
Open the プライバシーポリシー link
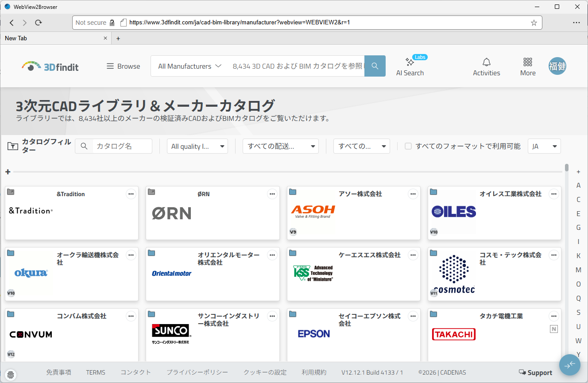tap(197, 372)
